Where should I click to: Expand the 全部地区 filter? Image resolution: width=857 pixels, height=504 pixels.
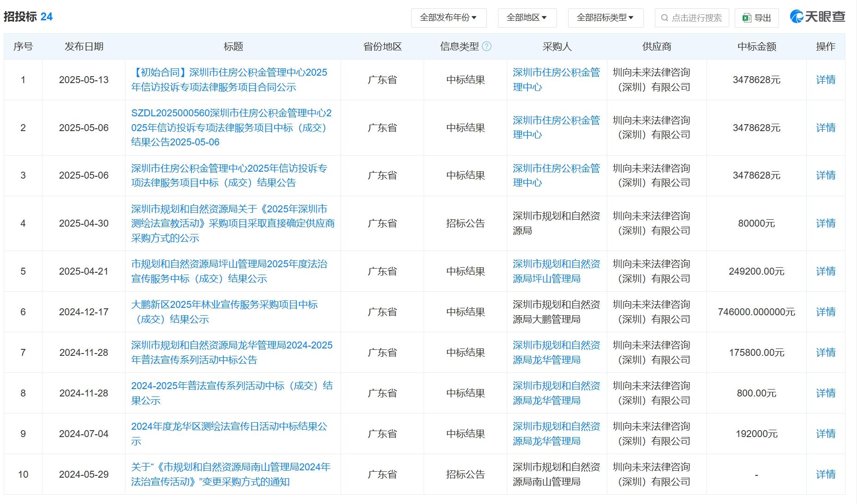(527, 18)
